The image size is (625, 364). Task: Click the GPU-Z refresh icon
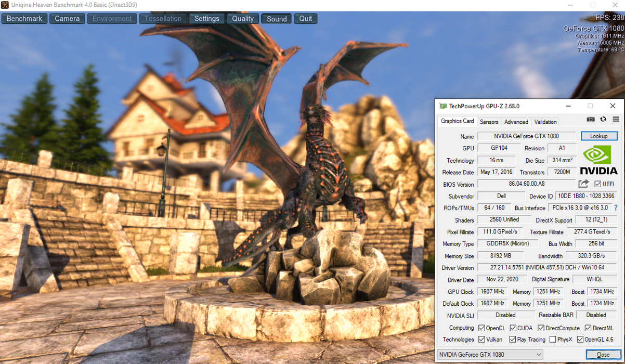[x=603, y=119]
